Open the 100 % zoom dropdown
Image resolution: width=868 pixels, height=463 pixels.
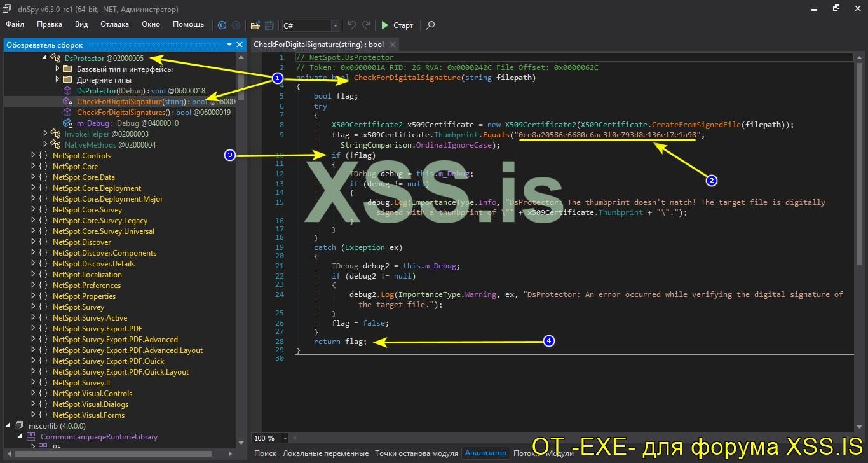285,438
